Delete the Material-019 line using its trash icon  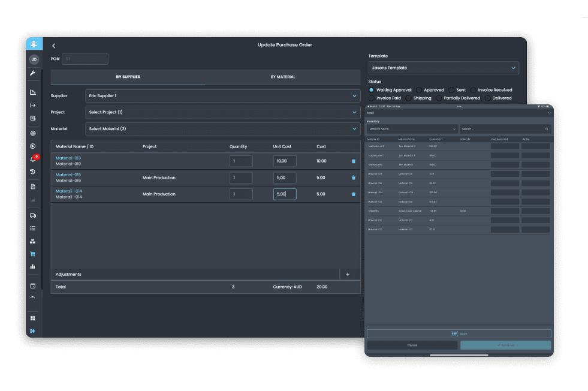(x=352, y=161)
